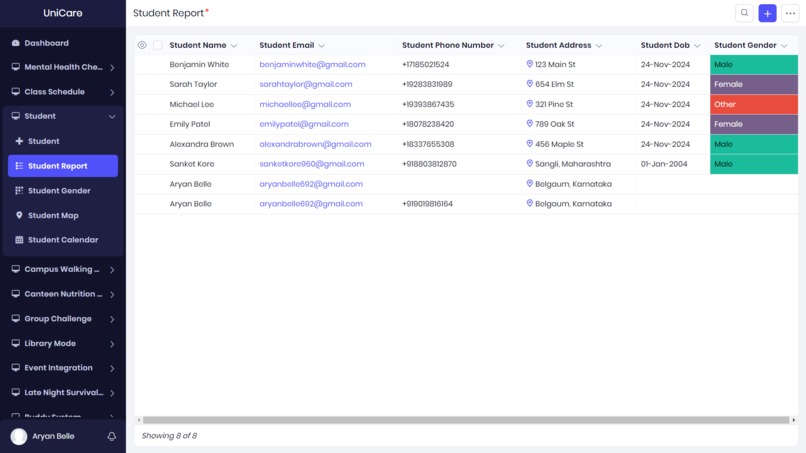The image size is (806, 453).
Task: Click the UniCare logo title
Action: point(63,13)
